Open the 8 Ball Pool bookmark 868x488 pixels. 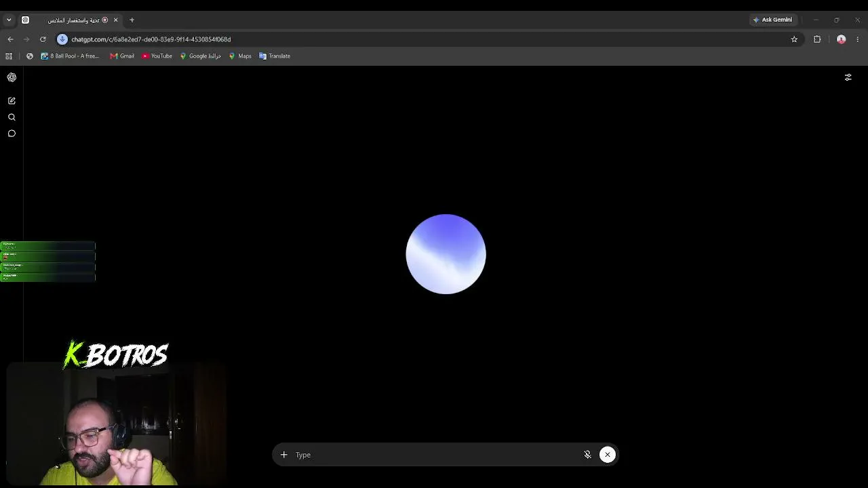[x=70, y=56]
